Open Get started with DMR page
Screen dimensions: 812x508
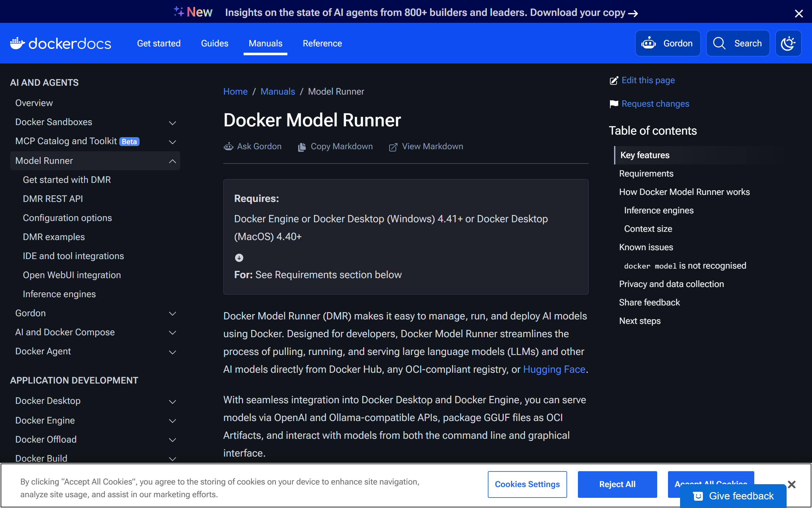67,180
